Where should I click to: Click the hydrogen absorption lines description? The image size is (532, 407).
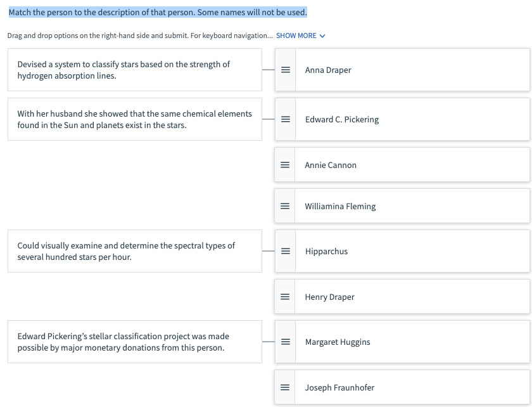[x=135, y=70]
